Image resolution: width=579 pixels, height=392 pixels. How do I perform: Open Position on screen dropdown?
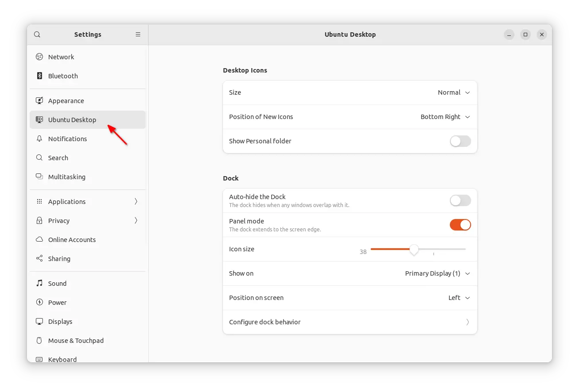pyautogui.click(x=459, y=298)
